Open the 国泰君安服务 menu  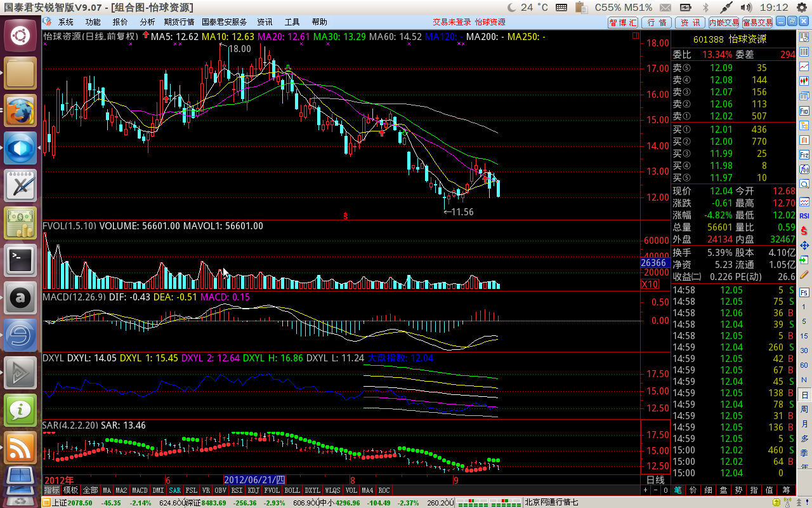click(x=225, y=22)
